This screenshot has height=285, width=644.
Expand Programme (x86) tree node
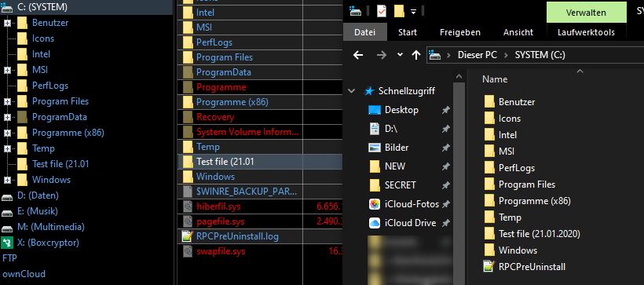(x=7, y=133)
